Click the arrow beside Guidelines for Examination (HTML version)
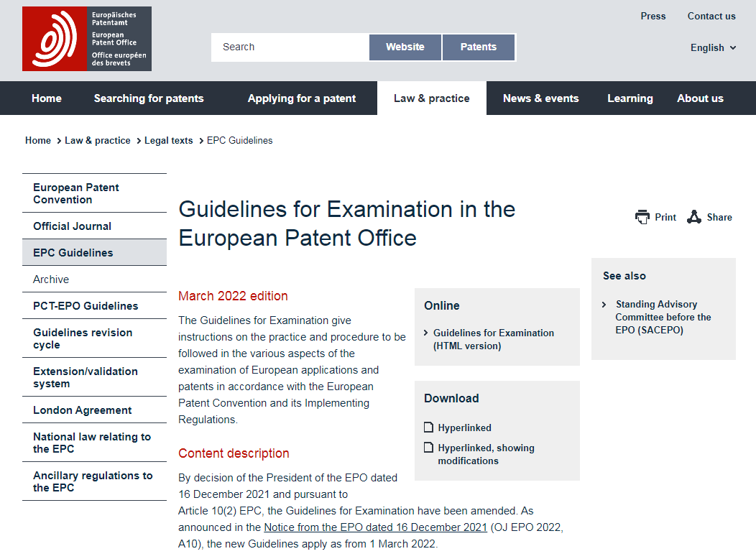This screenshot has height=559, width=756. pyautogui.click(x=427, y=333)
